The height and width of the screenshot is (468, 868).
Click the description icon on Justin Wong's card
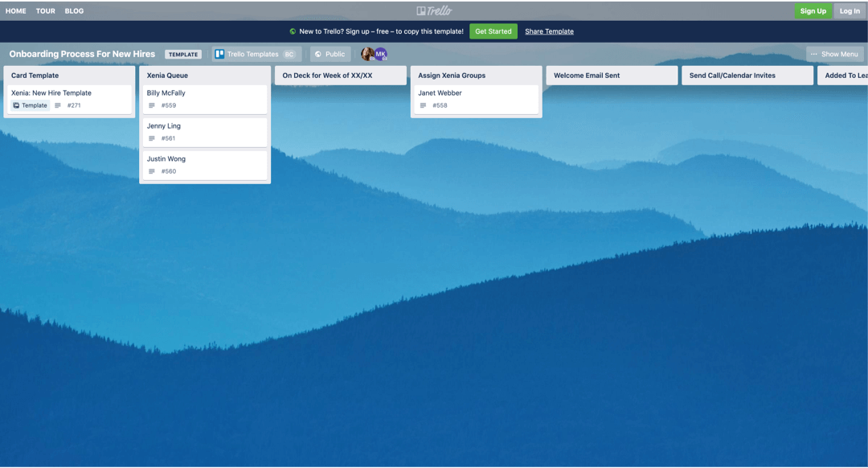click(x=152, y=170)
